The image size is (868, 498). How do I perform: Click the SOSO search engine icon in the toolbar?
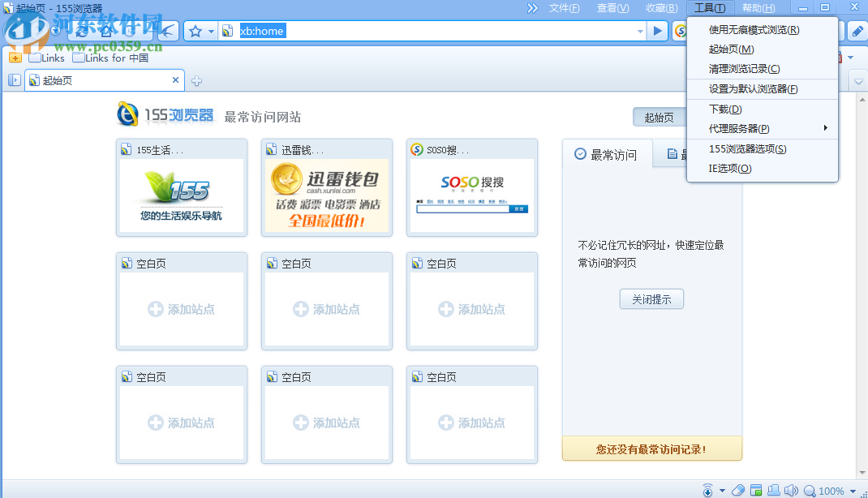pos(681,31)
